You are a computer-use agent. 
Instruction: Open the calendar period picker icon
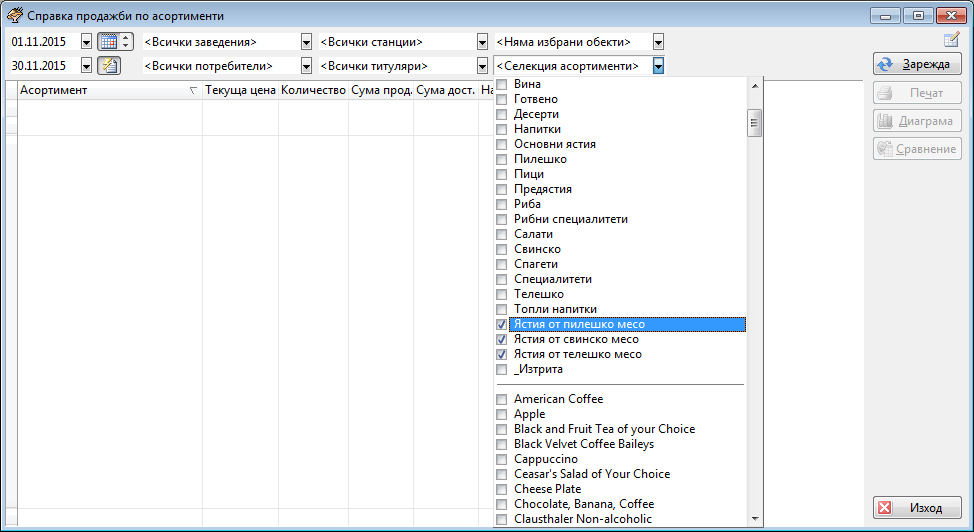pyautogui.click(x=108, y=42)
